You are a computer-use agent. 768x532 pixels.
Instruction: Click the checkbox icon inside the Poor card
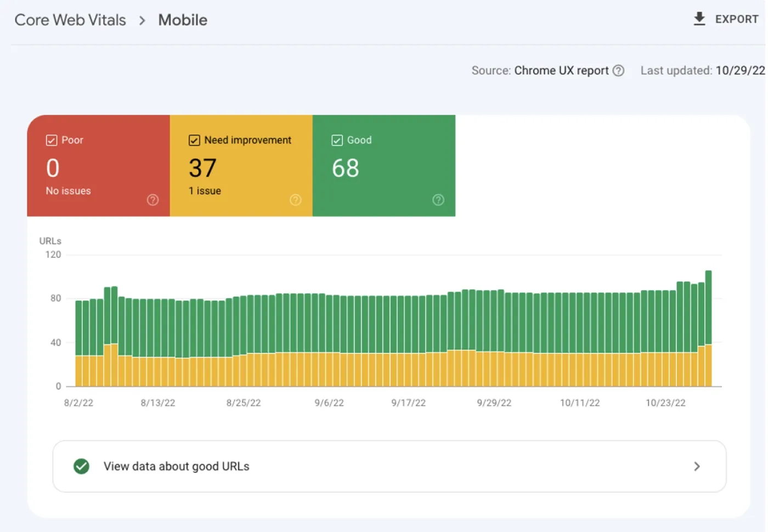click(50, 140)
